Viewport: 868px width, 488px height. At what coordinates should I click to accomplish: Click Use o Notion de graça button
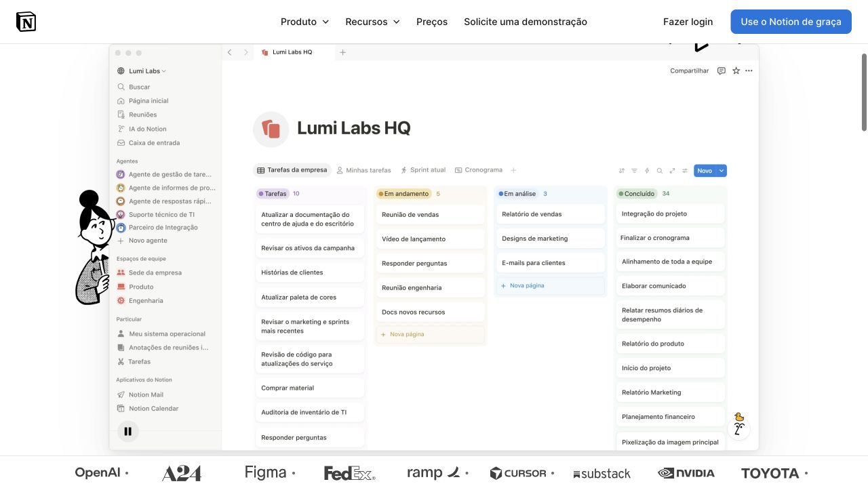tap(791, 22)
